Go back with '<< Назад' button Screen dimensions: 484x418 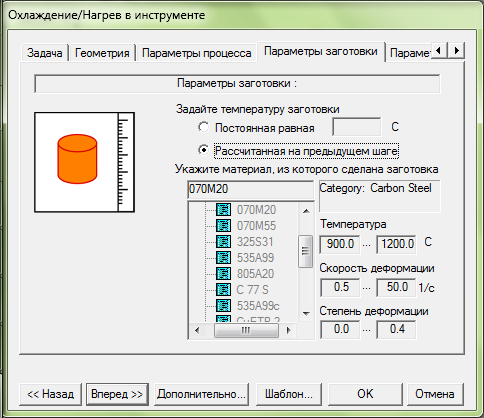click(x=50, y=394)
